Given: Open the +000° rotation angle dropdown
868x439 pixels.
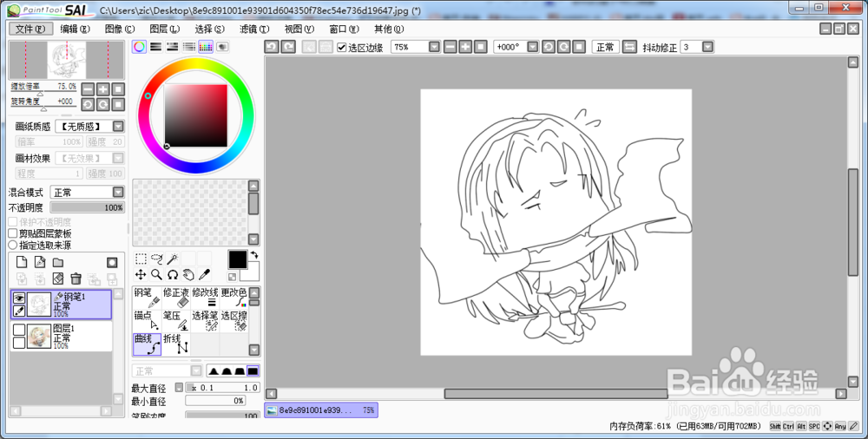Looking at the screenshot, I should click(x=533, y=47).
